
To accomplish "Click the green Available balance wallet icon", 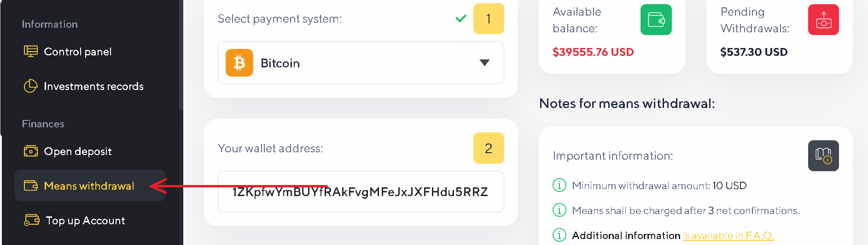I will (656, 20).
